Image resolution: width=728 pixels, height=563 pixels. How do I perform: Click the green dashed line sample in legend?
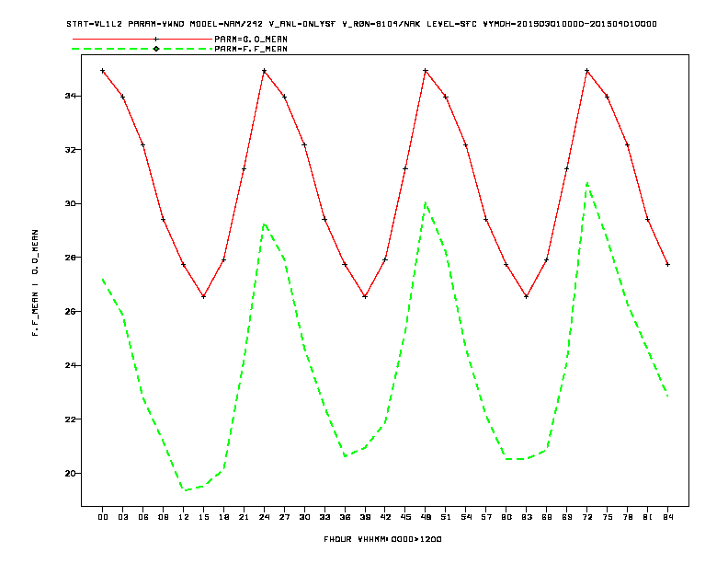coord(142,49)
